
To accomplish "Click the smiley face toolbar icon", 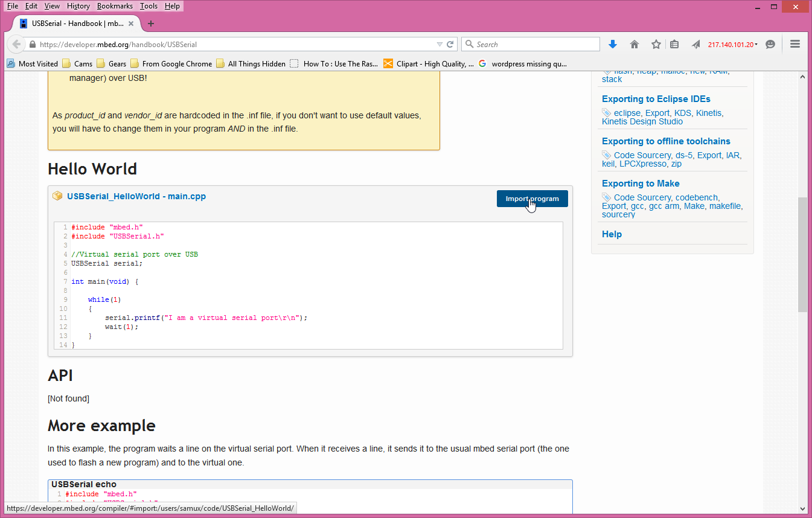I will (770, 44).
